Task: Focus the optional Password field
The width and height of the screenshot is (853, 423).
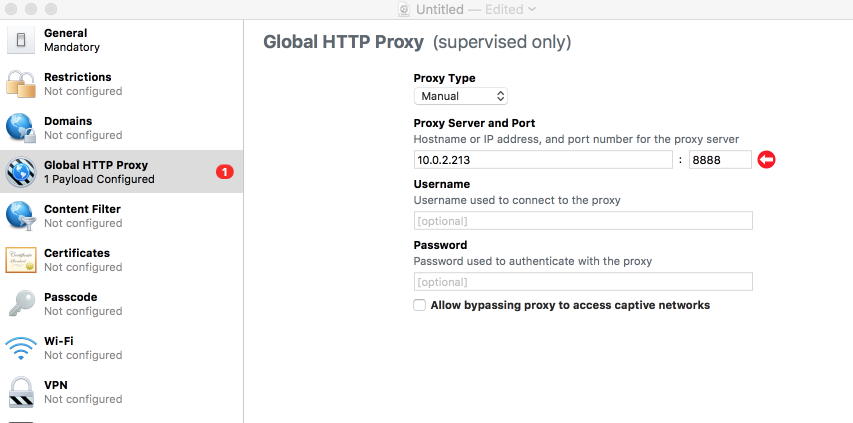Action: [x=583, y=282]
